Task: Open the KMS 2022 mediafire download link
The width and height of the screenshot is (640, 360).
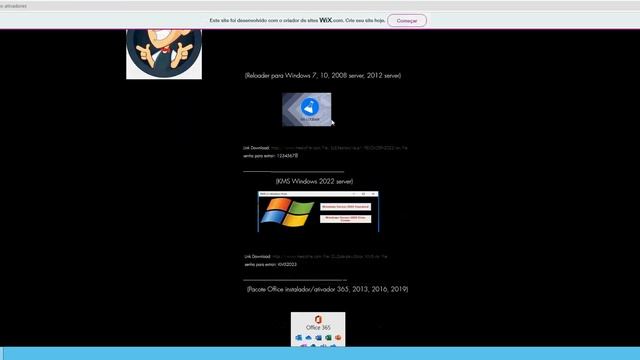Action: click(x=329, y=256)
